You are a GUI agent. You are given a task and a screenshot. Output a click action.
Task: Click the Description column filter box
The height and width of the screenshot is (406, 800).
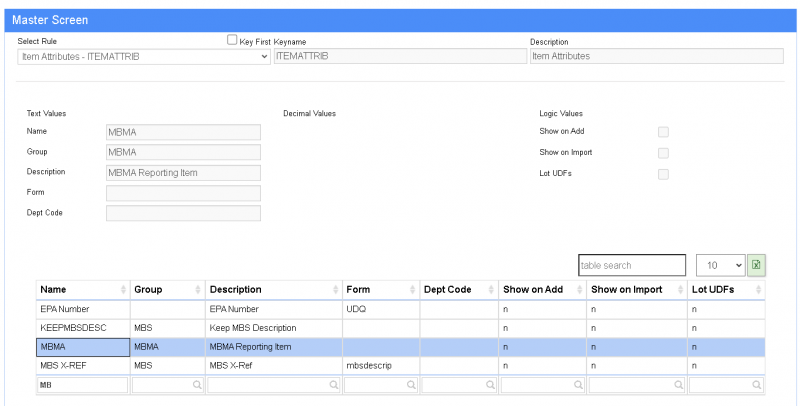pyautogui.click(x=273, y=384)
